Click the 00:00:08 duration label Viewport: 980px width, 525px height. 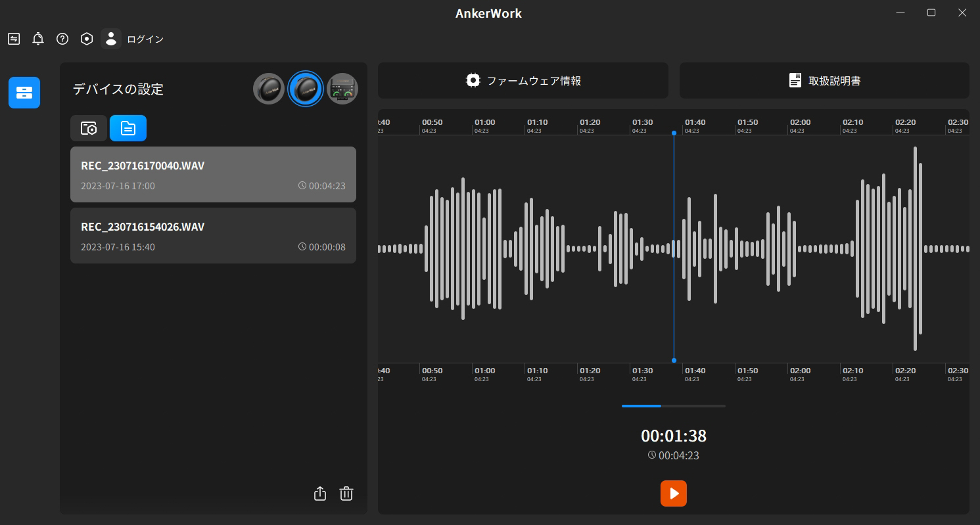coord(322,247)
